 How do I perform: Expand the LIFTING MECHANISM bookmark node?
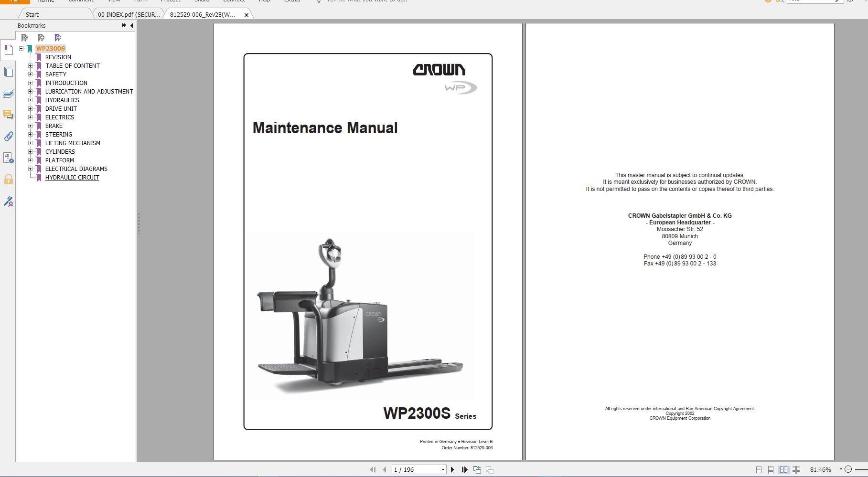[31, 143]
